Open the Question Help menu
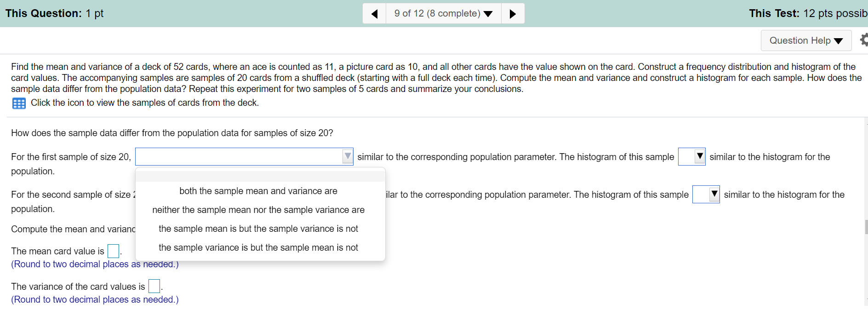 (806, 40)
